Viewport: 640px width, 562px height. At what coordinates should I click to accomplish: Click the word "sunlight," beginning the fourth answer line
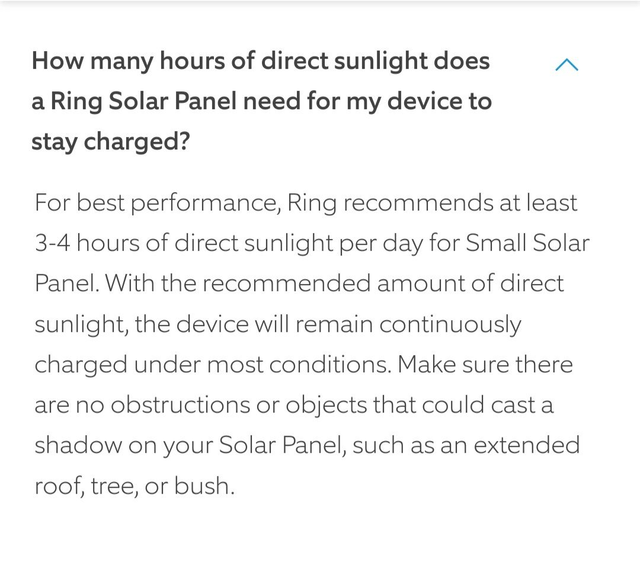point(79,324)
